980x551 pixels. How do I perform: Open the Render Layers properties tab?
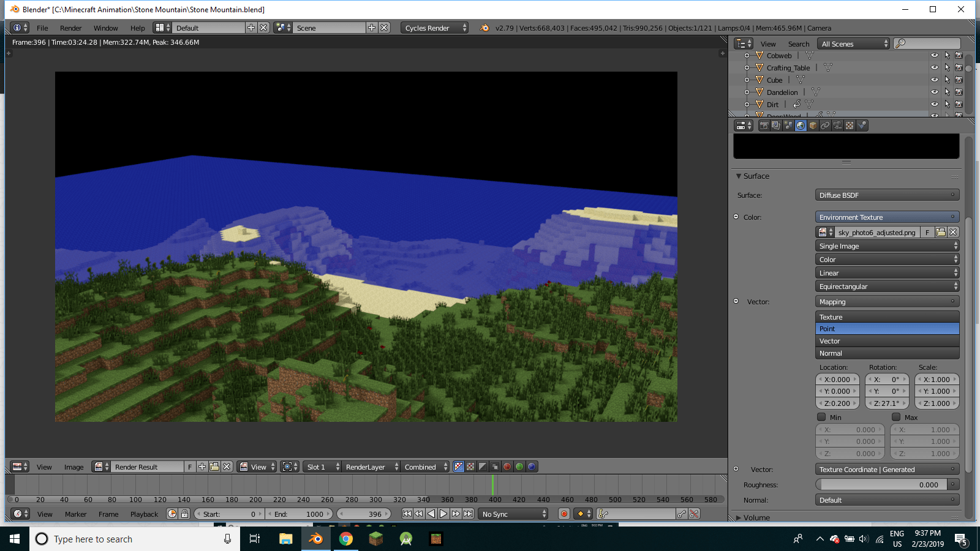(x=776, y=126)
